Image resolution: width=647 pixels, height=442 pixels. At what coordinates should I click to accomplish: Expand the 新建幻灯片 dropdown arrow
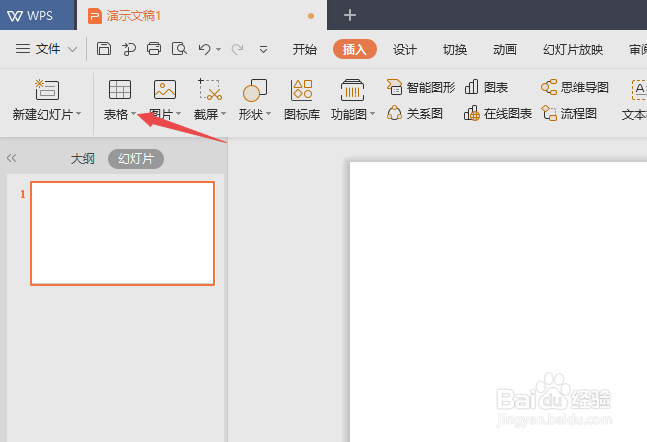(x=78, y=113)
